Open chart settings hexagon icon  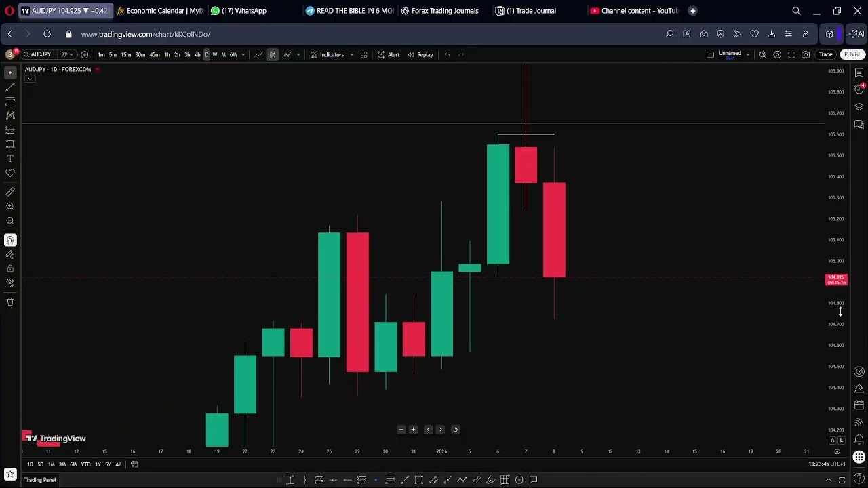pyautogui.click(x=777, y=54)
